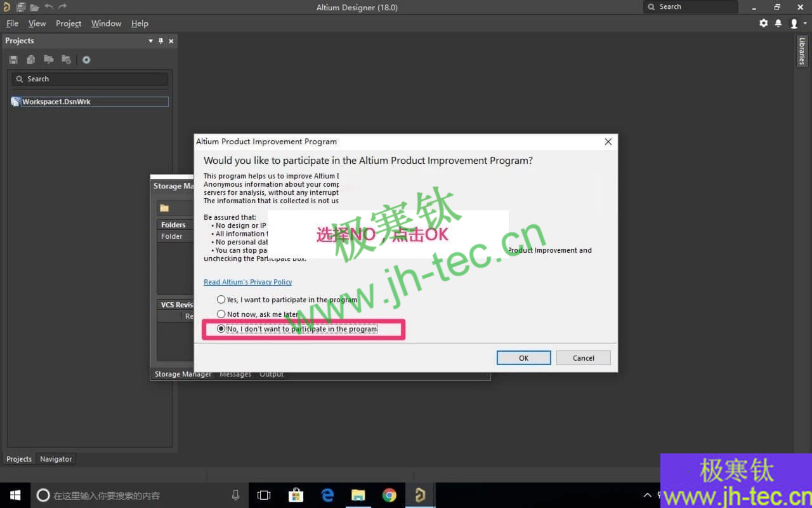Click the stacked documents icon in Projects panel toolbar
Viewport: 812px width, 508px height.
(x=30, y=60)
